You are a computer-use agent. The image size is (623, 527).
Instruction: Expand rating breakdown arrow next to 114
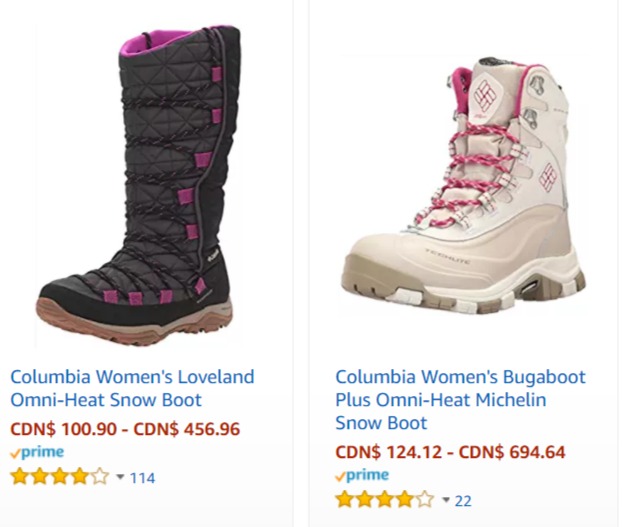point(120,477)
